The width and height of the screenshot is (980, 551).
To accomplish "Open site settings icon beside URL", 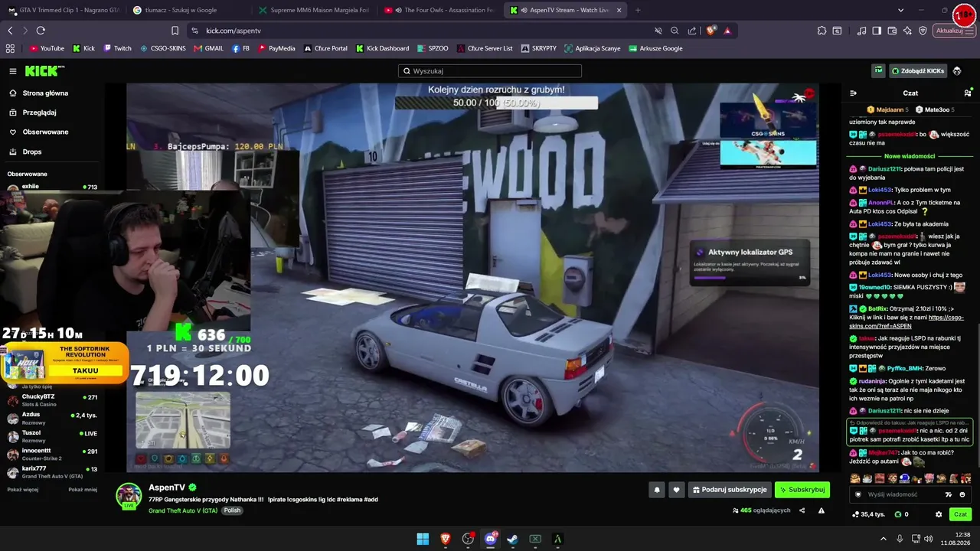I will point(194,31).
